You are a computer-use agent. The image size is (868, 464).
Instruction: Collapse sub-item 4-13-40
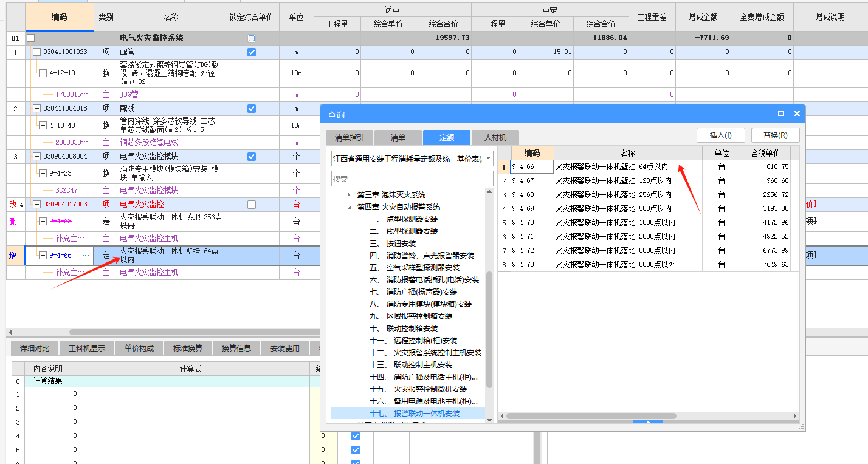click(43, 125)
